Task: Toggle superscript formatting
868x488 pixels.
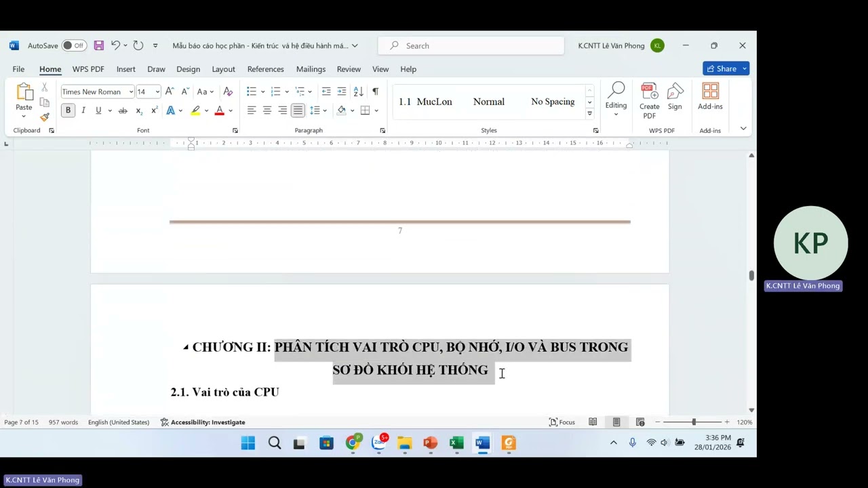Action: [155, 110]
